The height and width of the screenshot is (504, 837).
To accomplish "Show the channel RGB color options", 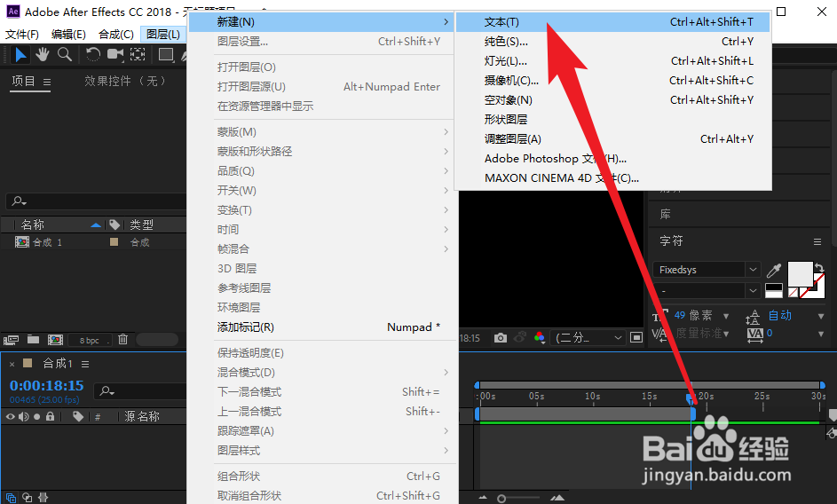I will [540, 337].
